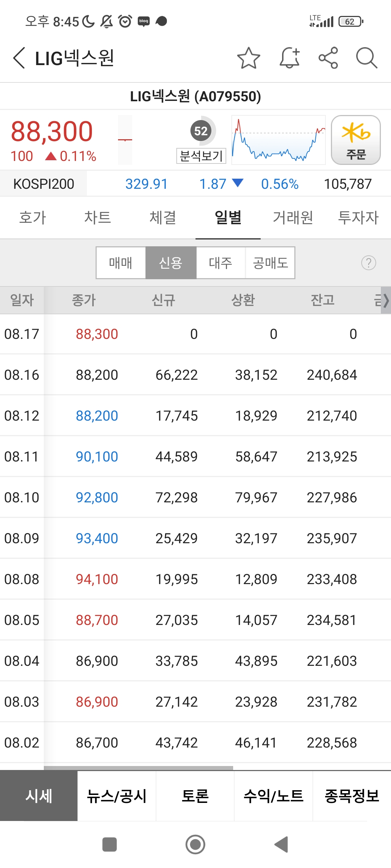Open the 종목정보 bottom tab
Image resolution: width=391 pixels, height=868 pixels.
pos(352,796)
